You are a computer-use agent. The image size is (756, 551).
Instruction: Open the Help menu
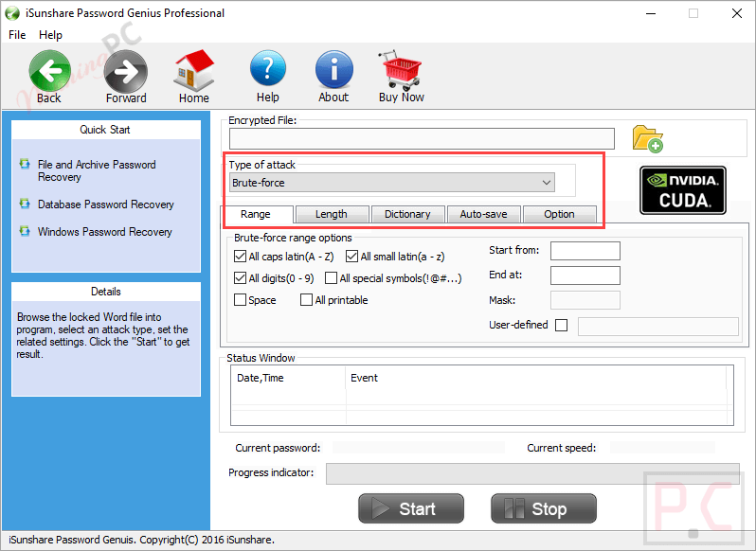(x=50, y=35)
